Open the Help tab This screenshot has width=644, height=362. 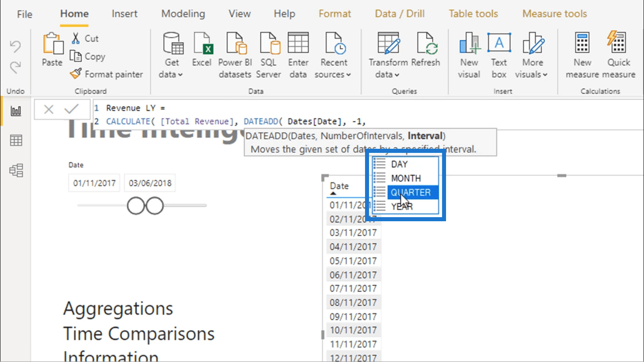(x=285, y=14)
